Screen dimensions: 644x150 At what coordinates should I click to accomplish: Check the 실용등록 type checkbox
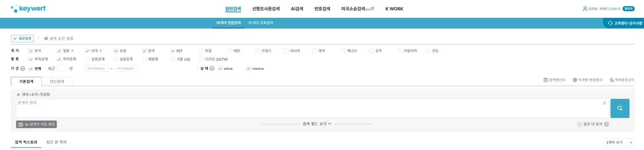coord(116,59)
